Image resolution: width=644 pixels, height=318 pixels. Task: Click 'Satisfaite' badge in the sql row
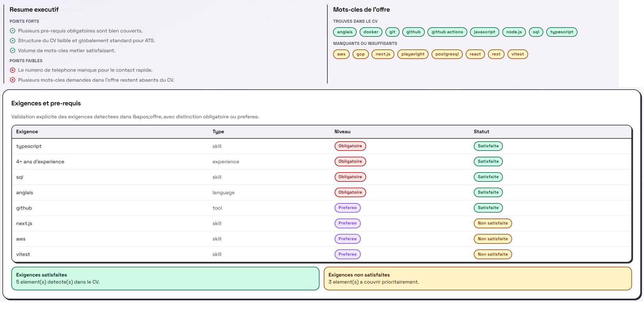(488, 177)
